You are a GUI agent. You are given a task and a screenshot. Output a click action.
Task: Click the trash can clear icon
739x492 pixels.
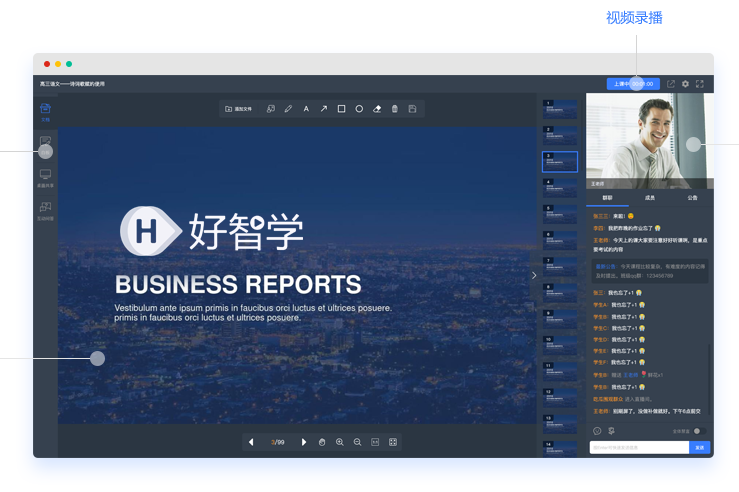(x=394, y=109)
